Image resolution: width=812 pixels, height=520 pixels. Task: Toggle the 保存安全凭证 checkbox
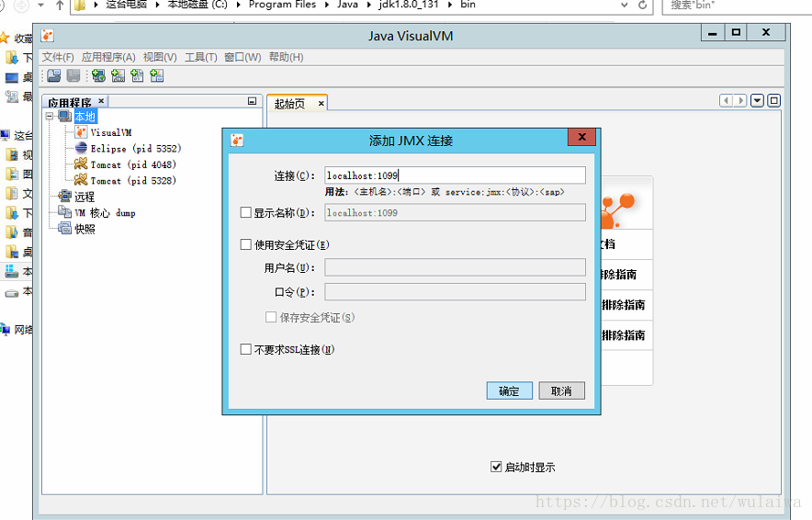coord(271,317)
